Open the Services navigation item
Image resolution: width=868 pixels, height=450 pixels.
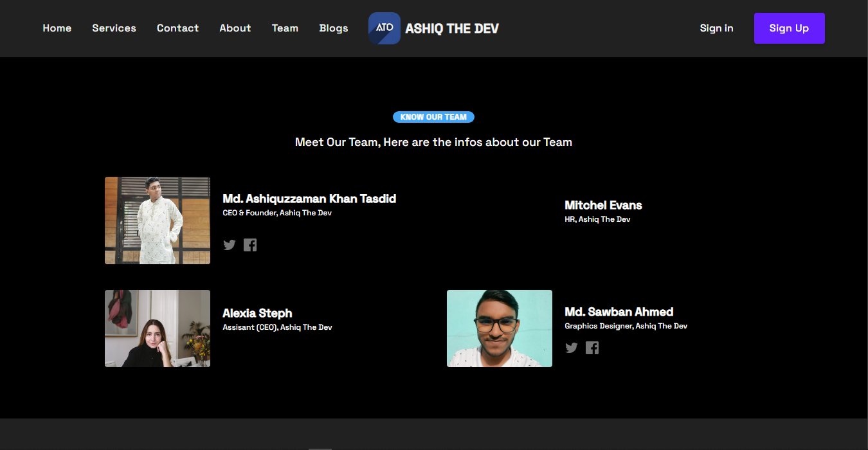114,28
